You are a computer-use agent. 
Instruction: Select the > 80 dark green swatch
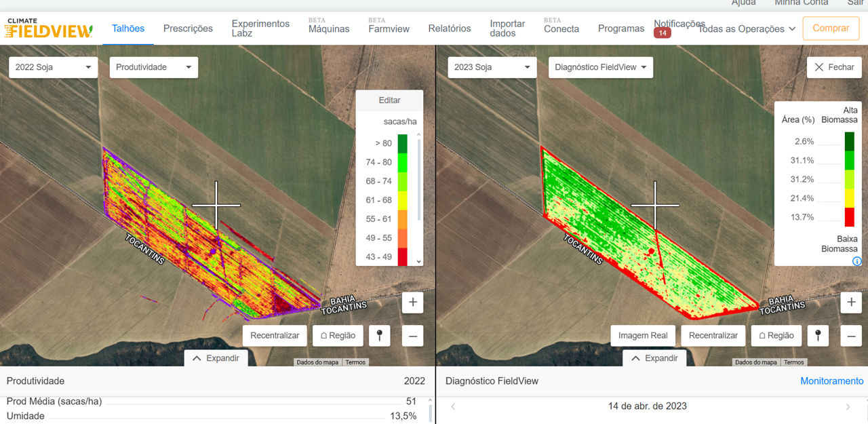(402, 143)
